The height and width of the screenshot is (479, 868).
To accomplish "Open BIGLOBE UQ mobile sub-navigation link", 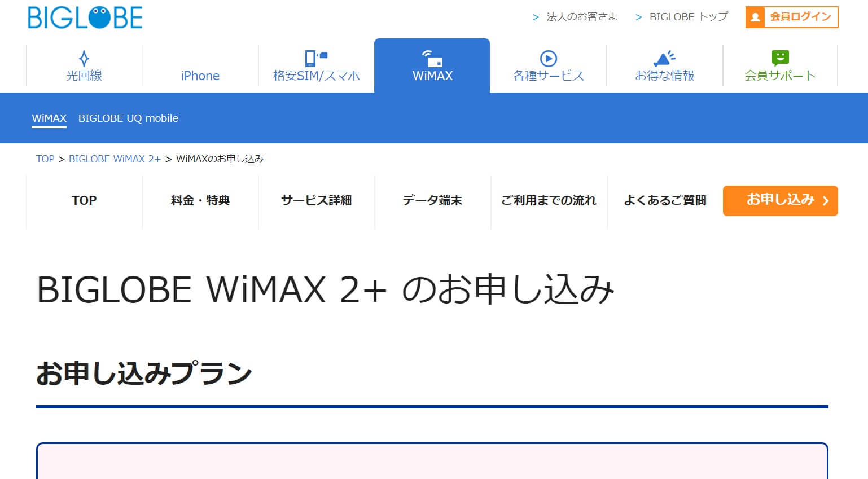I will pyautogui.click(x=128, y=118).
